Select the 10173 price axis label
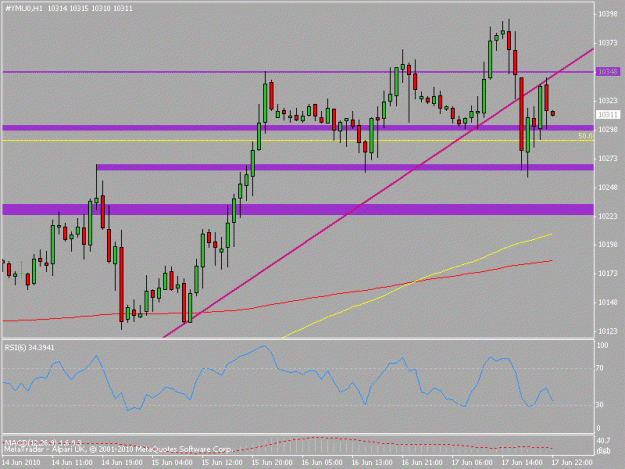 [608, 273]
